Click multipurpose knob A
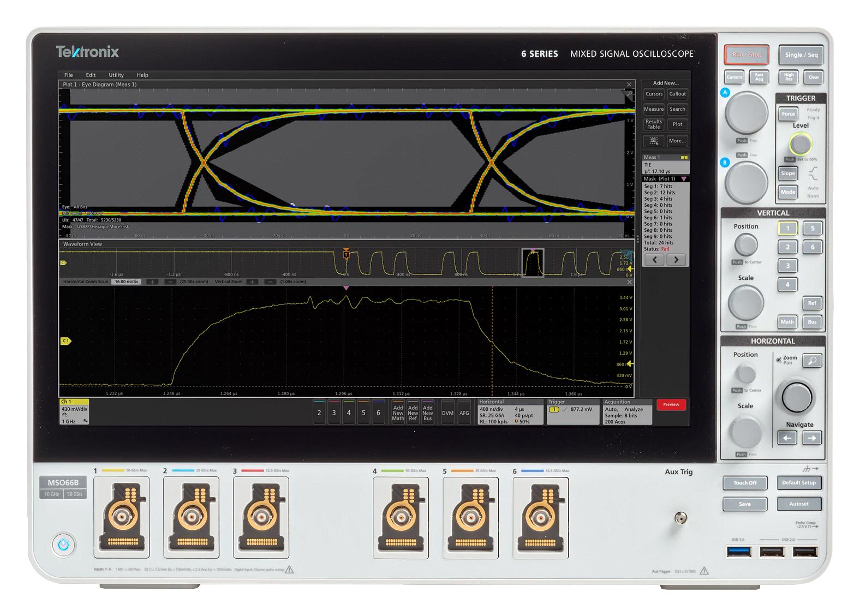 pyautogui.click(x=746, y=113)
